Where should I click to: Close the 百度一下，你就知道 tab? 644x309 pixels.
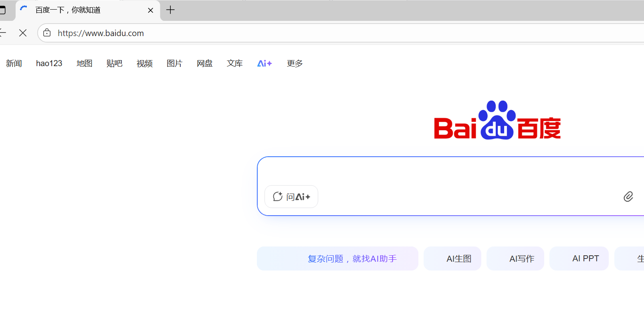[151, 10]
